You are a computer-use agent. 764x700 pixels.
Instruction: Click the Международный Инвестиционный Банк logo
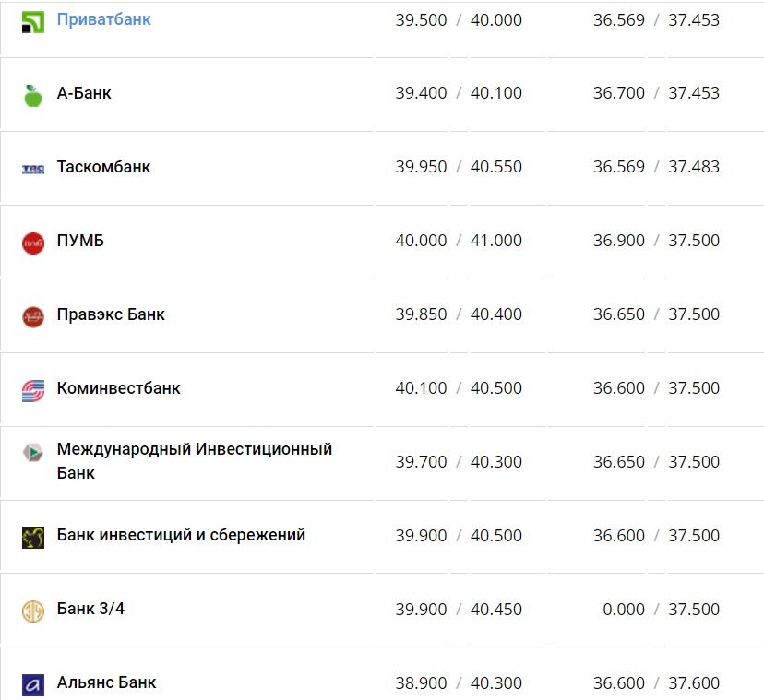point(33,453)
